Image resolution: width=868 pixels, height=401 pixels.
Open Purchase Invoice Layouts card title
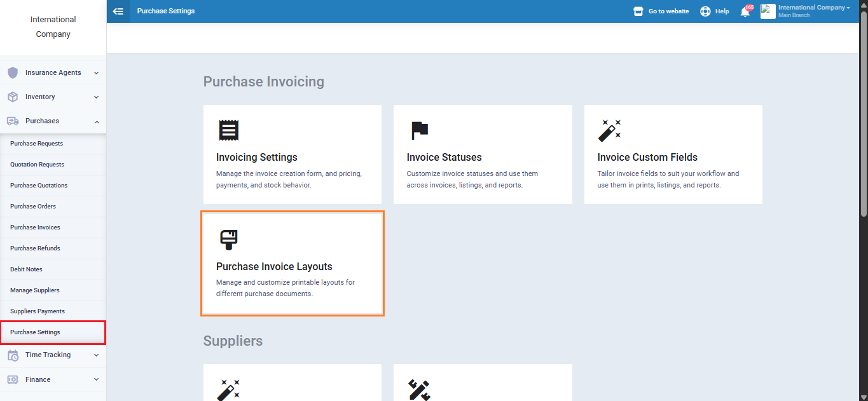[x=274, y=267]
